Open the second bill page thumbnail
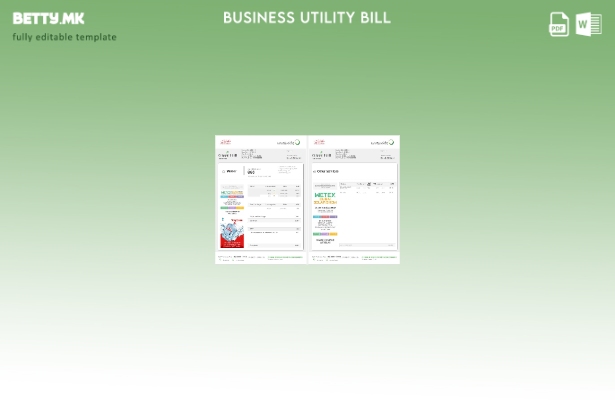 point(354,199)
